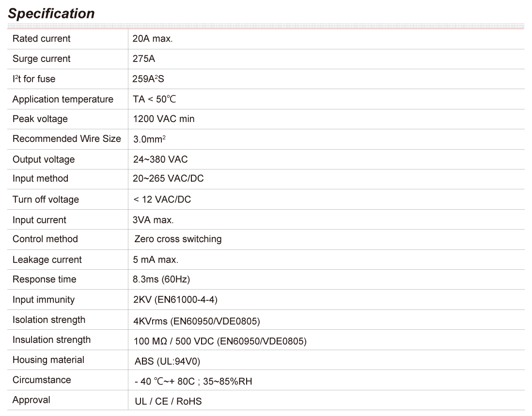Click the 4KVrms isolation strength value
This screenshot has height=416, width=532.
click(x=196, y=321)
